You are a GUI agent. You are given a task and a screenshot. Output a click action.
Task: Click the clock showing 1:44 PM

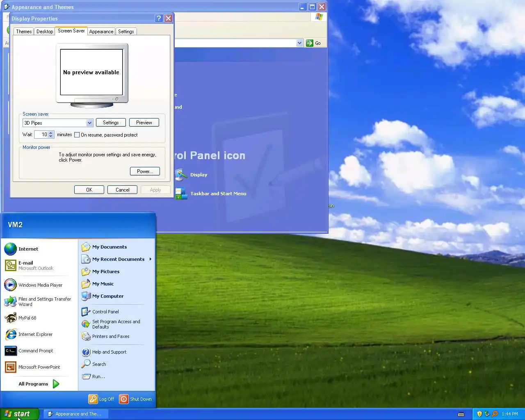pyautogui.click(x=510, y=414)
